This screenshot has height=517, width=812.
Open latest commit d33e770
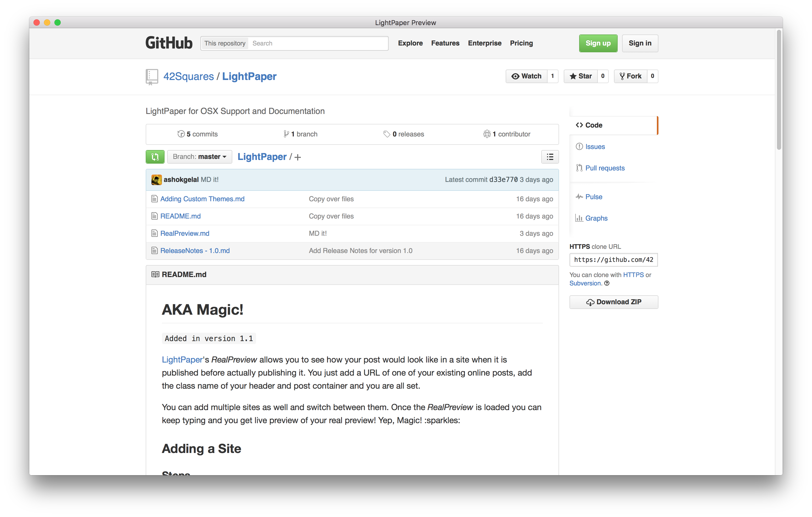coord(504,180)
